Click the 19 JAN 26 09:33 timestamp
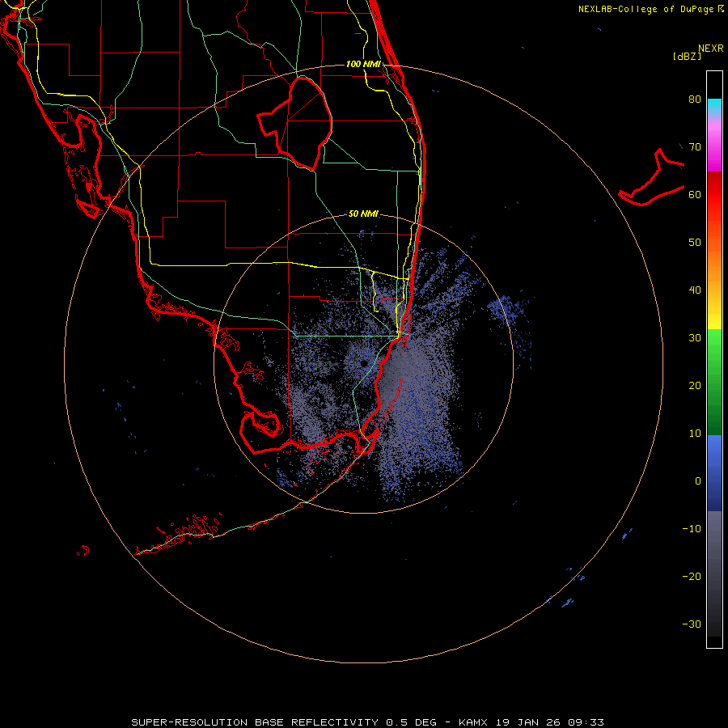 [550, 722]
